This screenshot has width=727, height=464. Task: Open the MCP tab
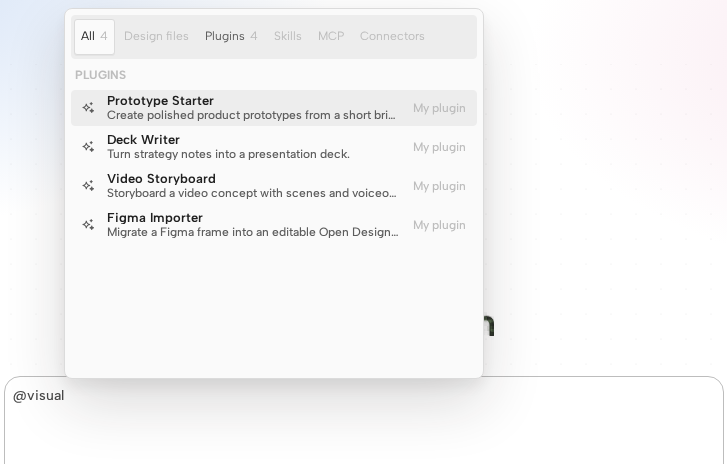331,36
